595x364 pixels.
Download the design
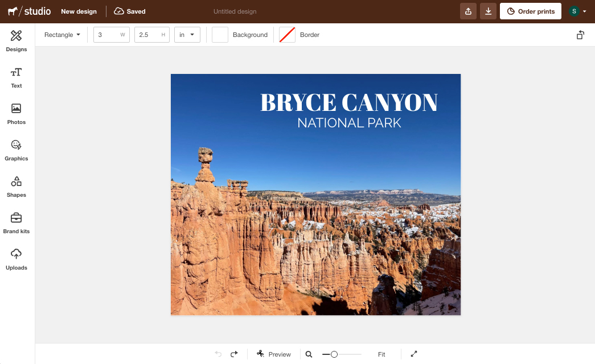488,11
